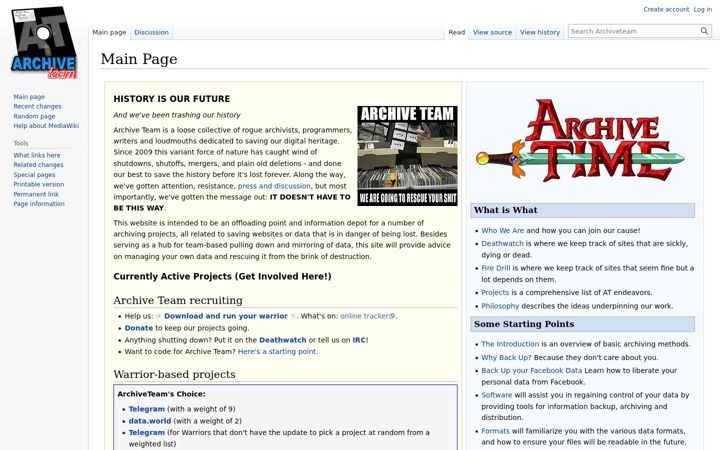Click the Archive Team logo in the sidebar
The height and width of the screenshot is (450, 720).
44,43
